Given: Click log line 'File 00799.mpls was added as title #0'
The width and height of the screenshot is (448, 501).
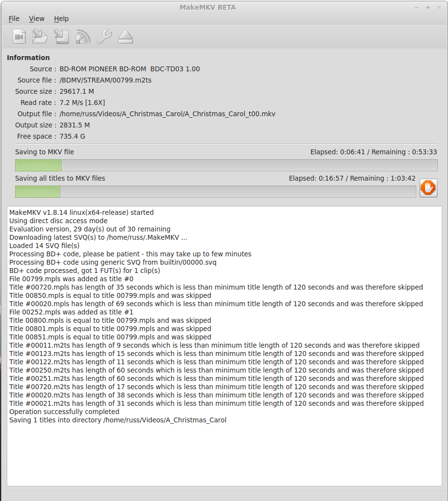Looking at the screenshot, I should pos(71,279).
